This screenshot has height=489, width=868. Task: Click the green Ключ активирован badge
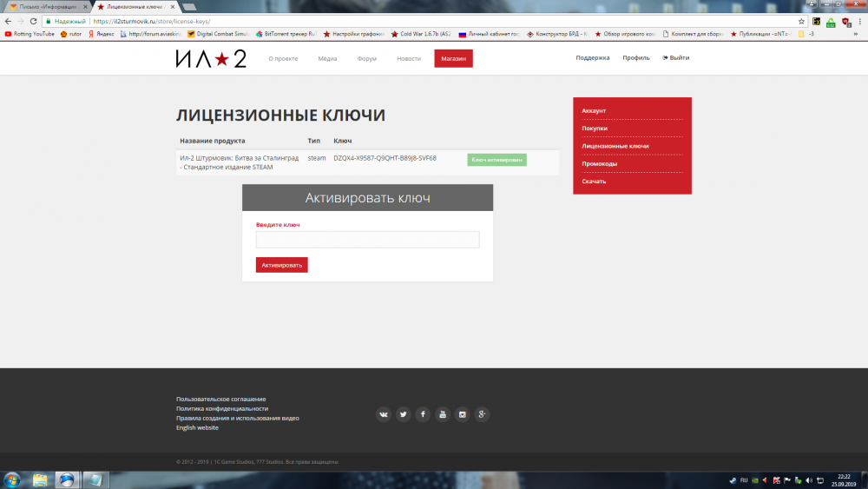point(496,160)
